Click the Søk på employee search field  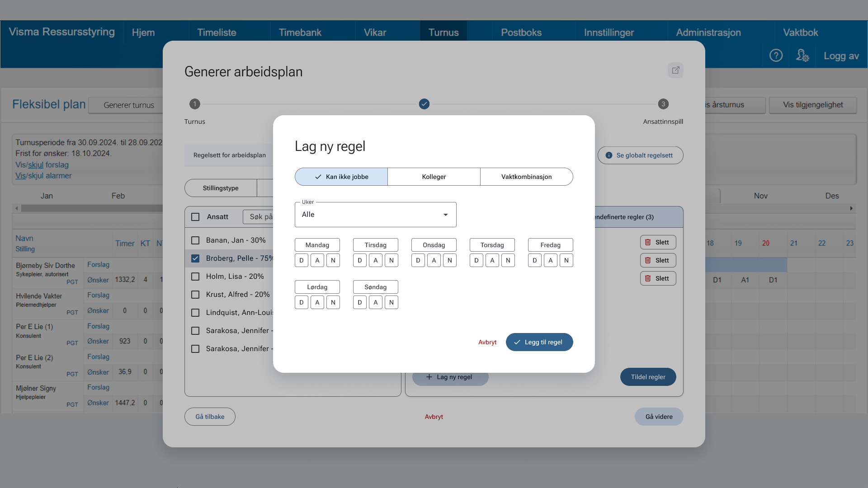tap(259, 217)
